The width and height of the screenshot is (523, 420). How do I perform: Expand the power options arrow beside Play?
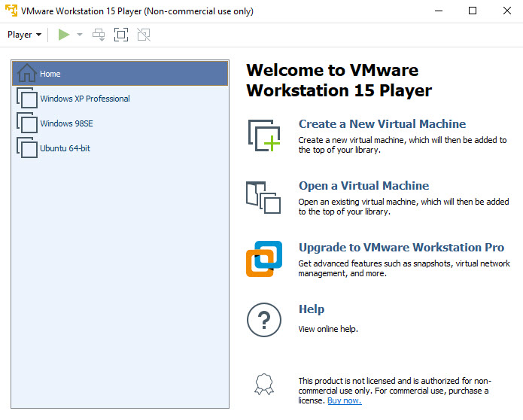(x=80, y=35)
